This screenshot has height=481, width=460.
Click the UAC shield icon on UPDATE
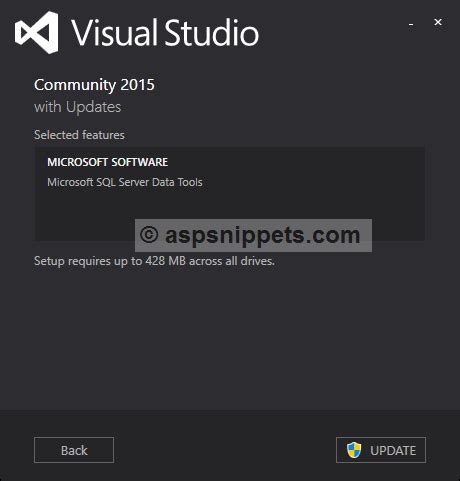pos(354,450)
